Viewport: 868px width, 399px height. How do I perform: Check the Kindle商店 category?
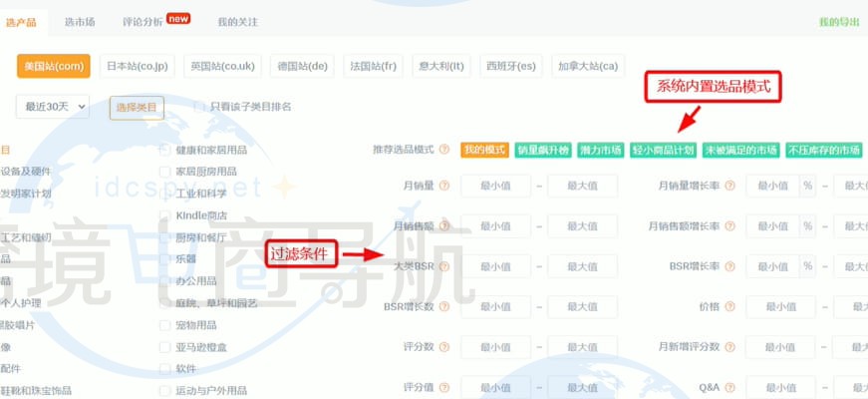pos(164,215)
